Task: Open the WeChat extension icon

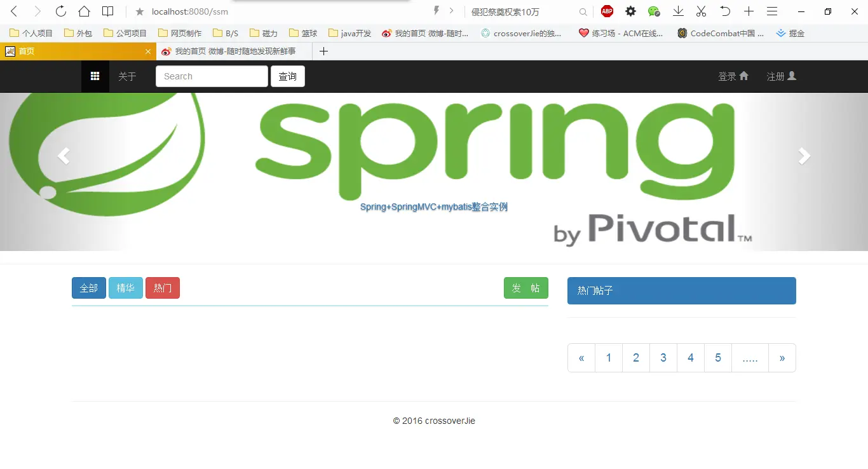Action: [654, 11]
